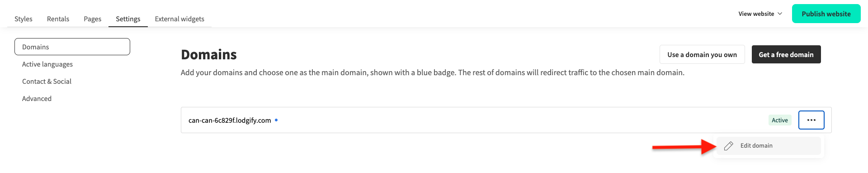
Task: Select the Settings tab
Action: (x=128, y=19)
